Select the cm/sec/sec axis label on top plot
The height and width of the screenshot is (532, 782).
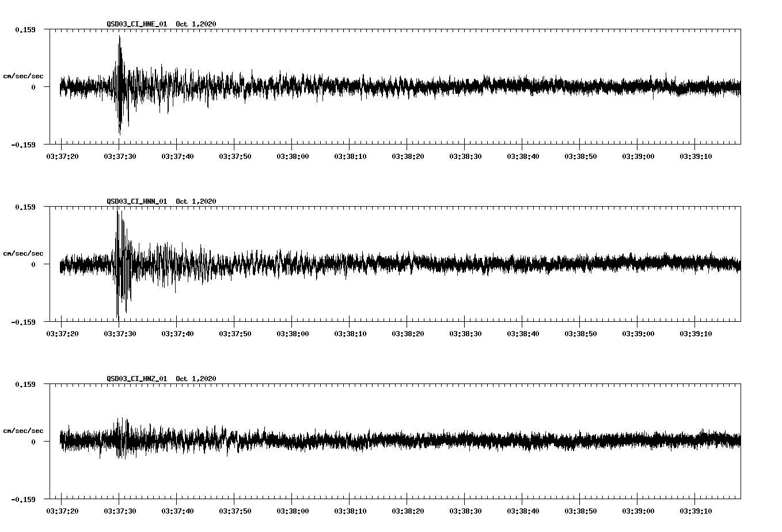(24, 75)
